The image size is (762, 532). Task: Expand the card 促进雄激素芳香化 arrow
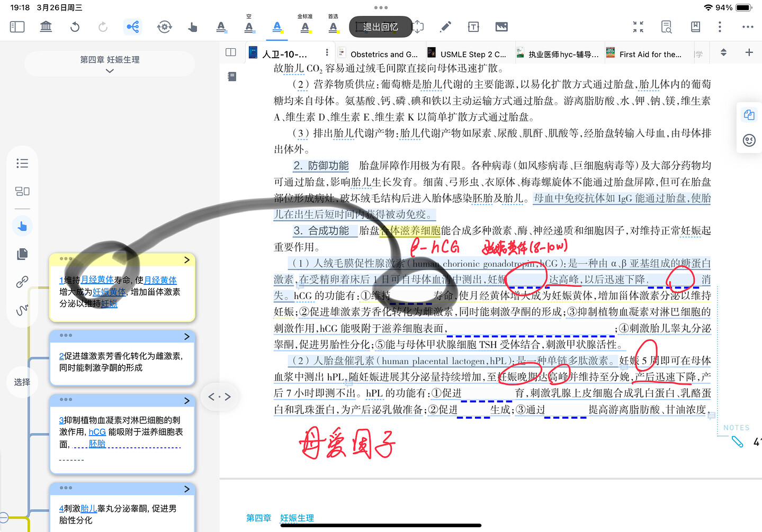coord(186,337)
